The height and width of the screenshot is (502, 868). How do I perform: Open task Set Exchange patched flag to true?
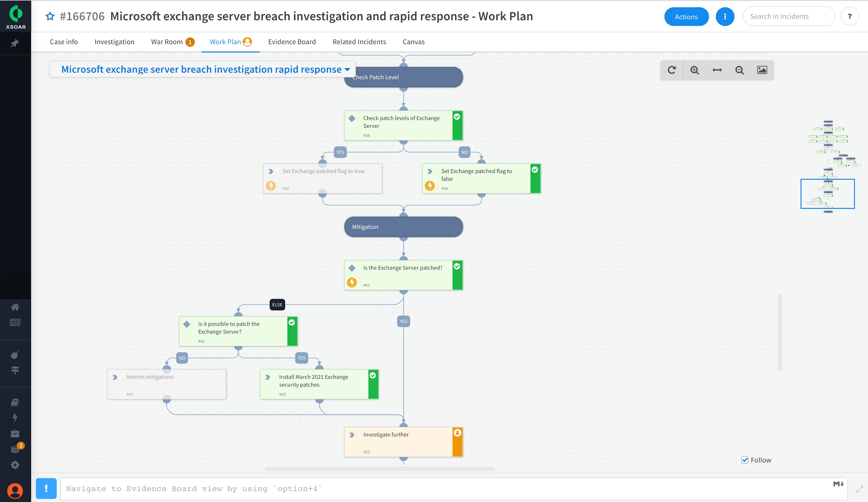[323, 179]
